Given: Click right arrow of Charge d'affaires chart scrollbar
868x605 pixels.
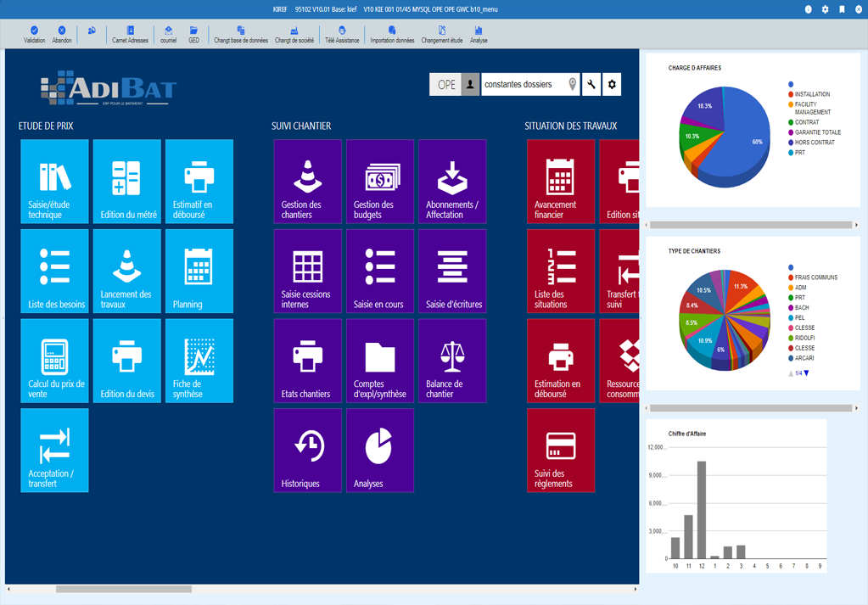Looking at the screenshot, I should click(856, 225).
